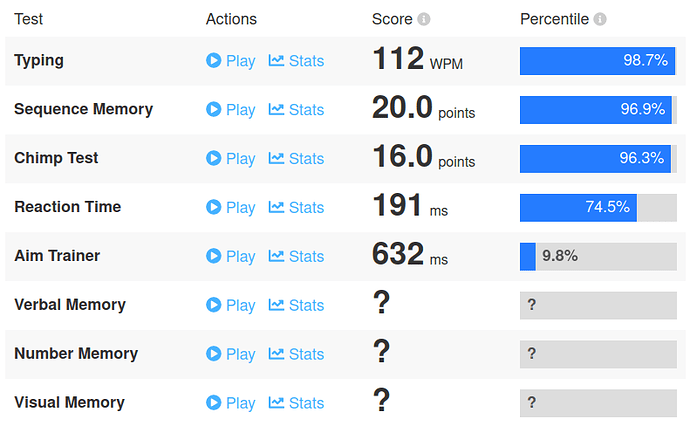Play the Chimp Test

231,158
